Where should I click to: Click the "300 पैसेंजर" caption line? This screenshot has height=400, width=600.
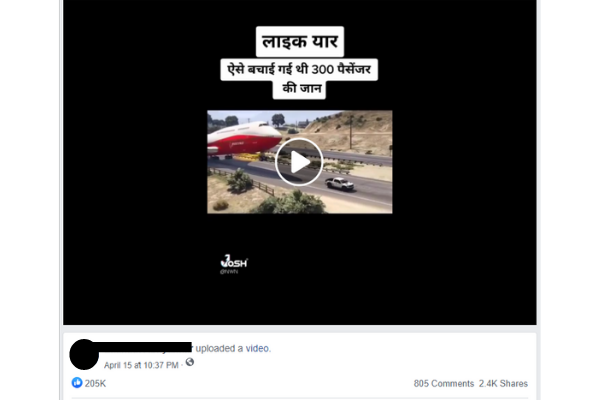[299, 69]
